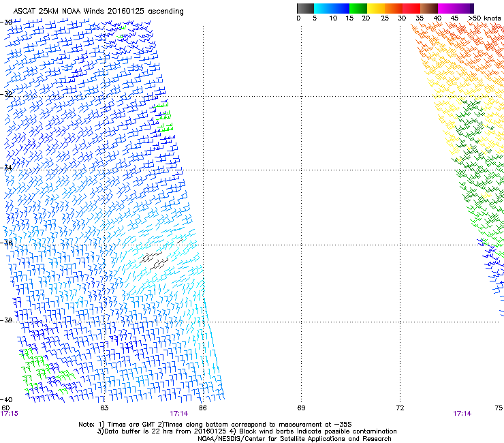
Task: Click the longitude label '69'
Action: pos(301,408)
